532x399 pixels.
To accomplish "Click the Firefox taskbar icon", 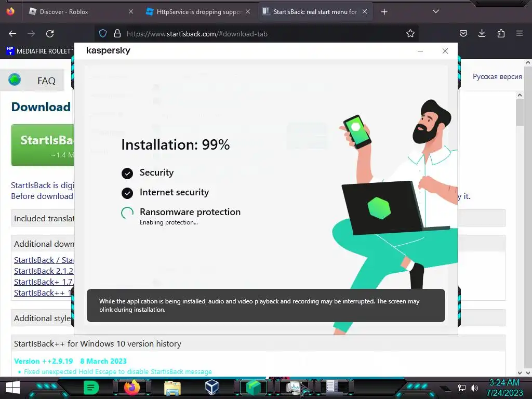I will [132, 388].
